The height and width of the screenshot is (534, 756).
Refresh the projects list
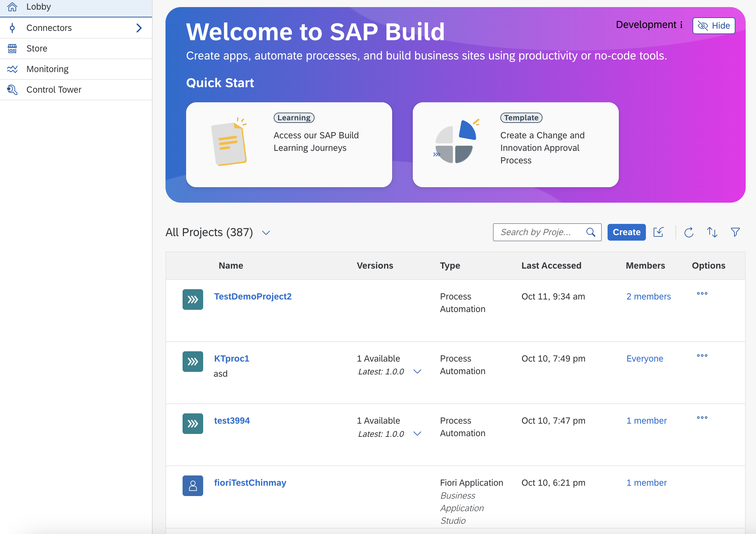click(689, 232)
